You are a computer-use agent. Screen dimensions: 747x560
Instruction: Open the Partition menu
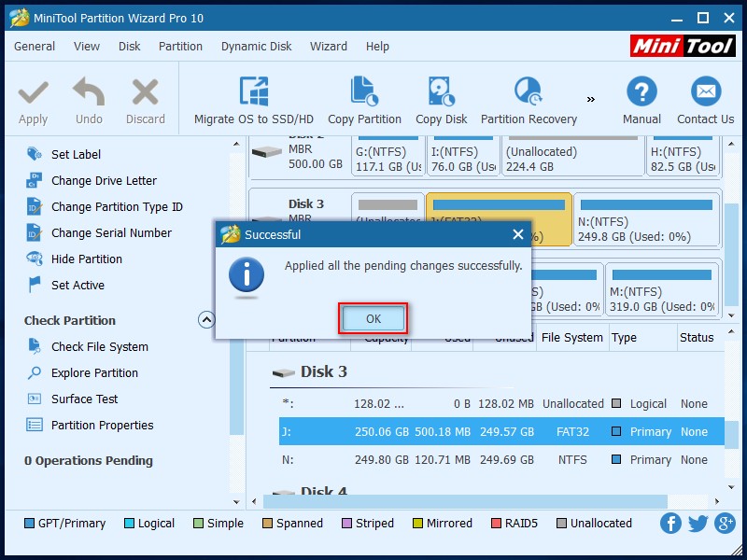[x=180, y=46]
